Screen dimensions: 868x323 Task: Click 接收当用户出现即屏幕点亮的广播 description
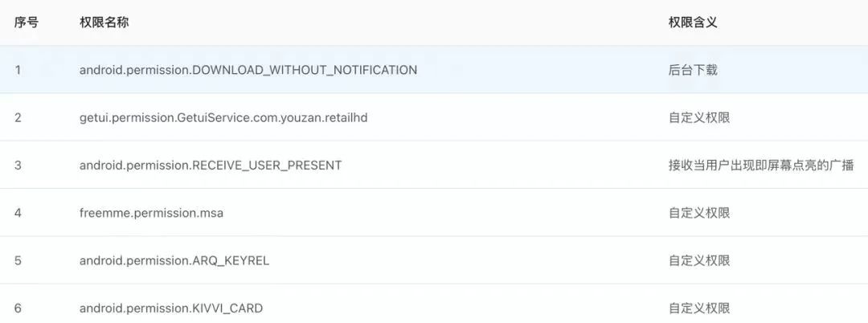coord(761,166)
